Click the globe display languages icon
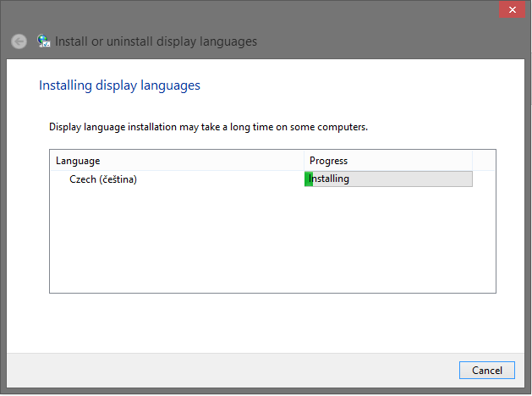 [44, 41]
